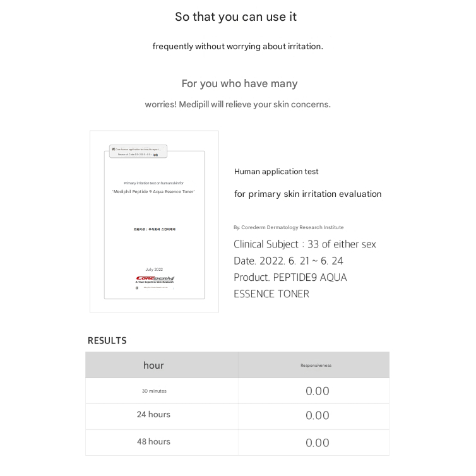The image size is (476, 476).
Task: Click the 'Clinical Subject : 33 of either sex' line
Action: (x=304, y=244)
